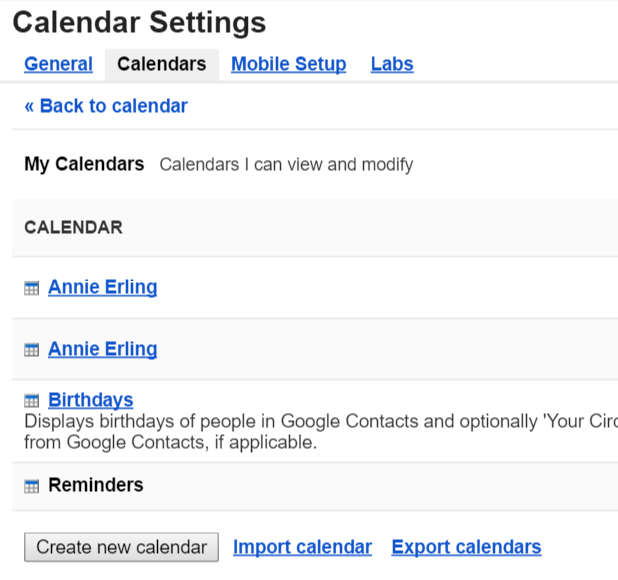
Task: Click the calendar icon next to Reminders
Action: pos(32,486)
